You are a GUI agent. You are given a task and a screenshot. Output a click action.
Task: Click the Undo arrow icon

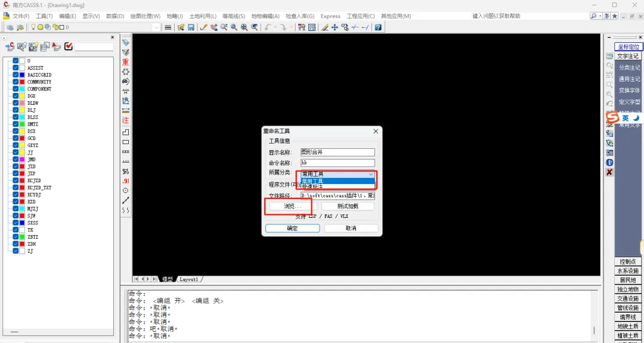click(267, 27)
